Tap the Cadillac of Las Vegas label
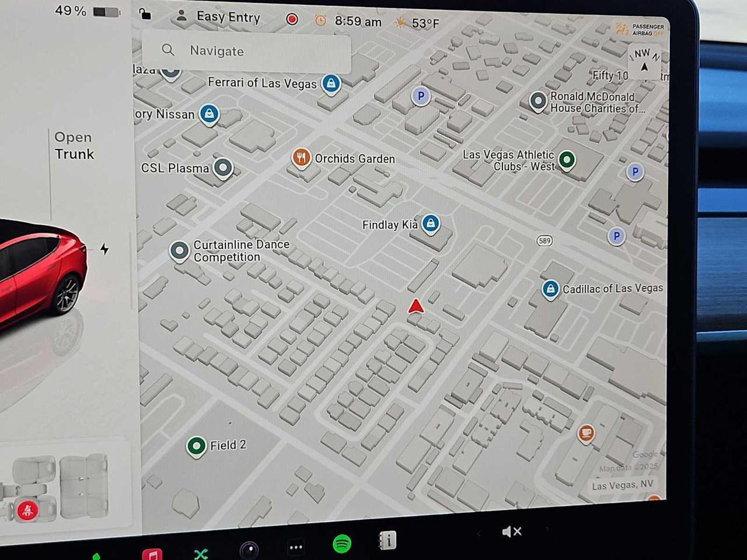 [612, 288]
